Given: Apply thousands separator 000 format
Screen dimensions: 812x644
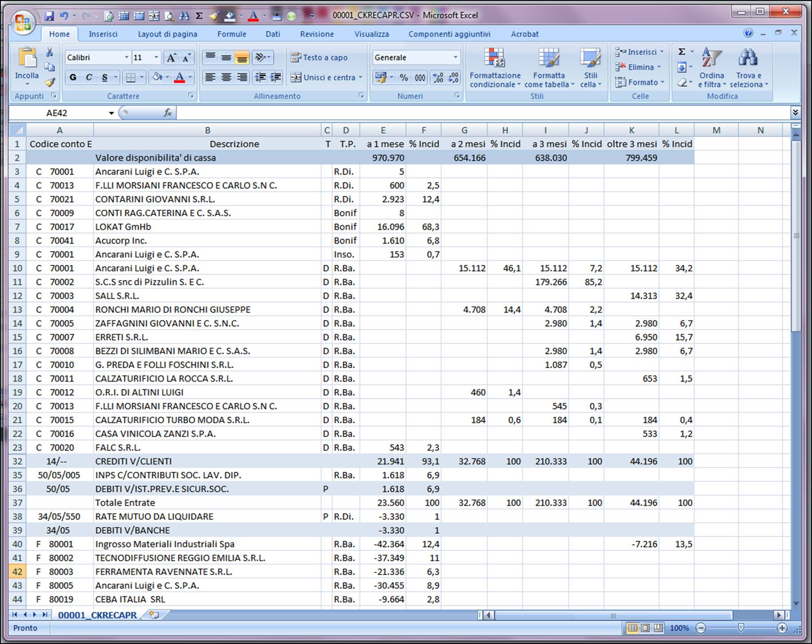Looking at the screenshot, I should pyautogui.click(x=420, y=78).
